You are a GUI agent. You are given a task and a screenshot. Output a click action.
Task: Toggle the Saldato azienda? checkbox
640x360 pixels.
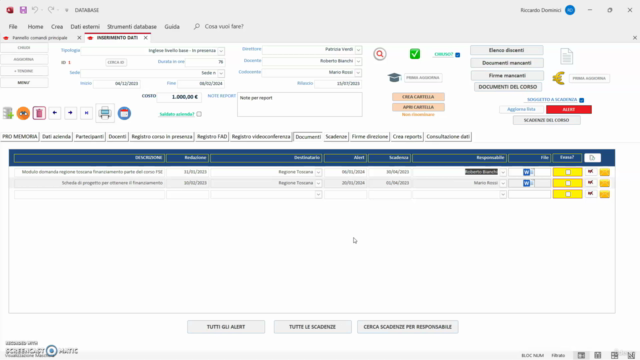199,114
